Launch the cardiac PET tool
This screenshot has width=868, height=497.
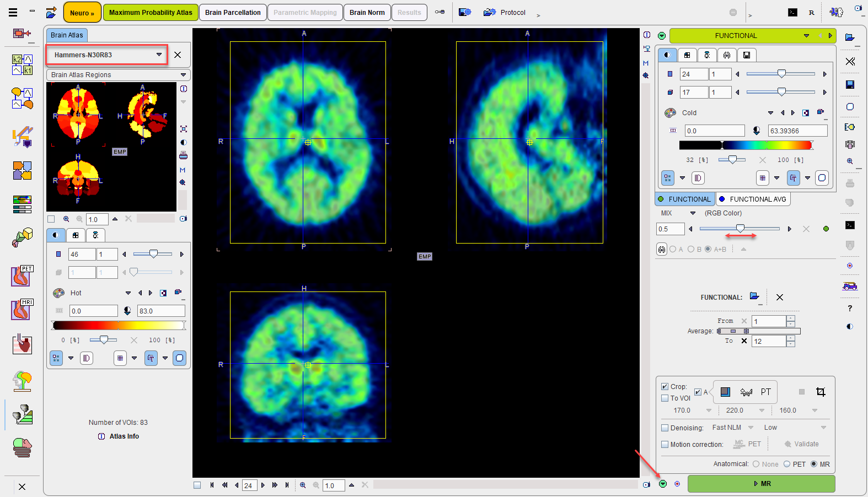point(22,275)
